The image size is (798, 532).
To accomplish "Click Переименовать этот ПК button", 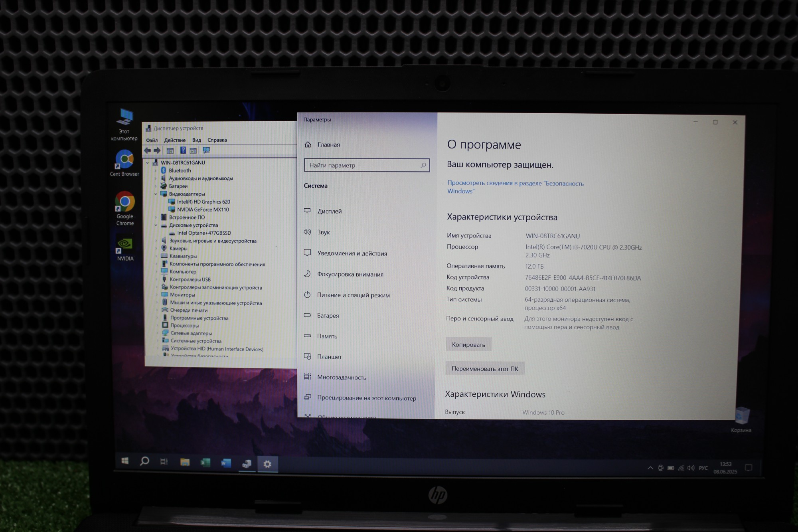I will [x=484, y=368].
